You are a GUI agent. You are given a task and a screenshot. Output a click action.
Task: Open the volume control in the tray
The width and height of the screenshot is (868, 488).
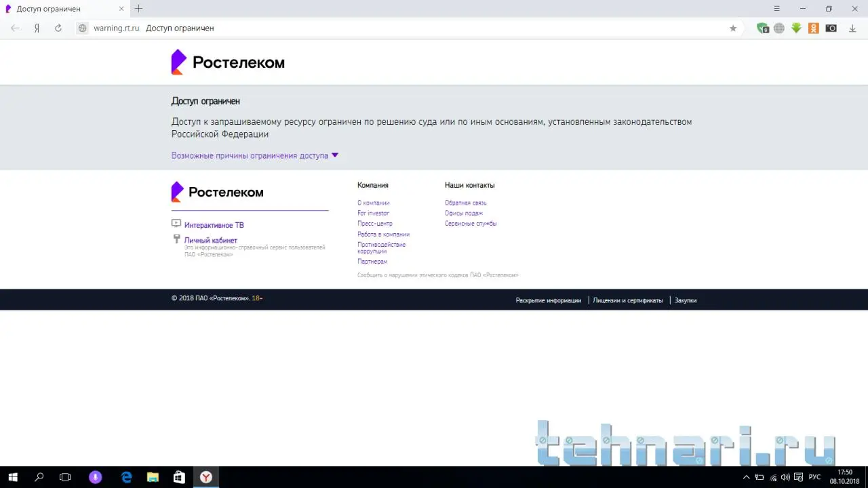pos(785,477)
